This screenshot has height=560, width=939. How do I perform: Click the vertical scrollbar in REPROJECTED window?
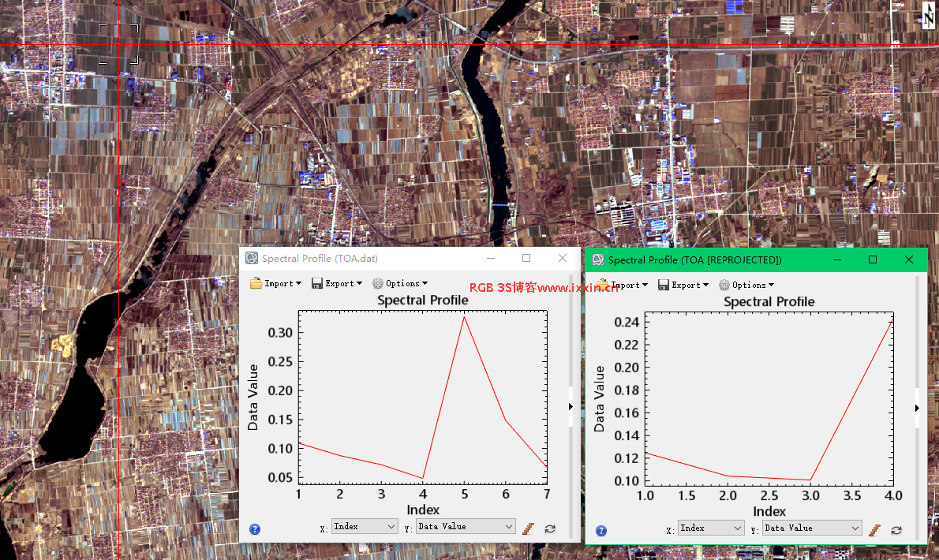[x=917, y=408]
